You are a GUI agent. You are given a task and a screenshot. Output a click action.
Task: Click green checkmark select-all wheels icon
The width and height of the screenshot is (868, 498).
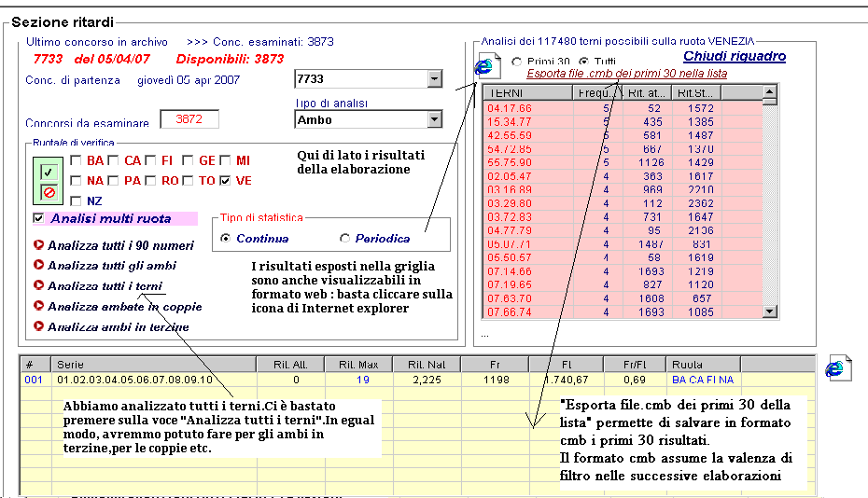coord(49,173)
